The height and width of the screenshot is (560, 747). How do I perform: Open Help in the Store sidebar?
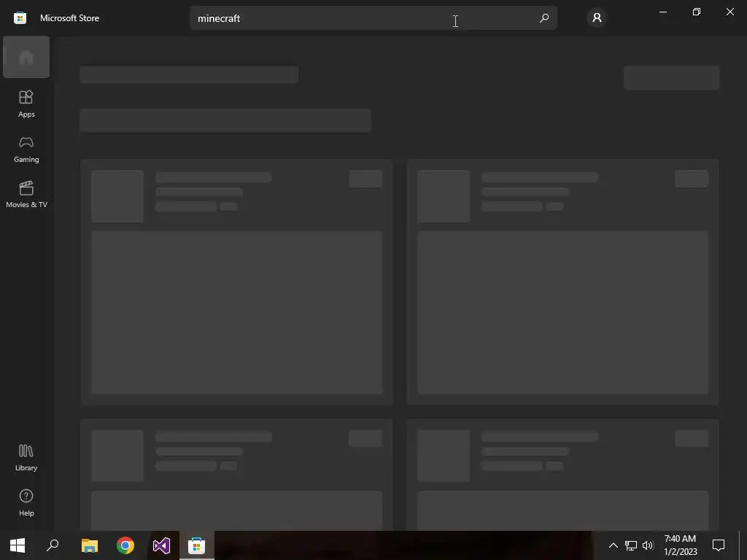26,502
